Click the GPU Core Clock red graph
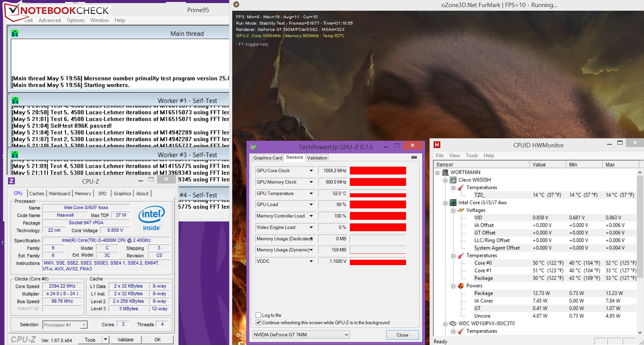This screenshot has width=644, height=345. click(x=378, y=170)
